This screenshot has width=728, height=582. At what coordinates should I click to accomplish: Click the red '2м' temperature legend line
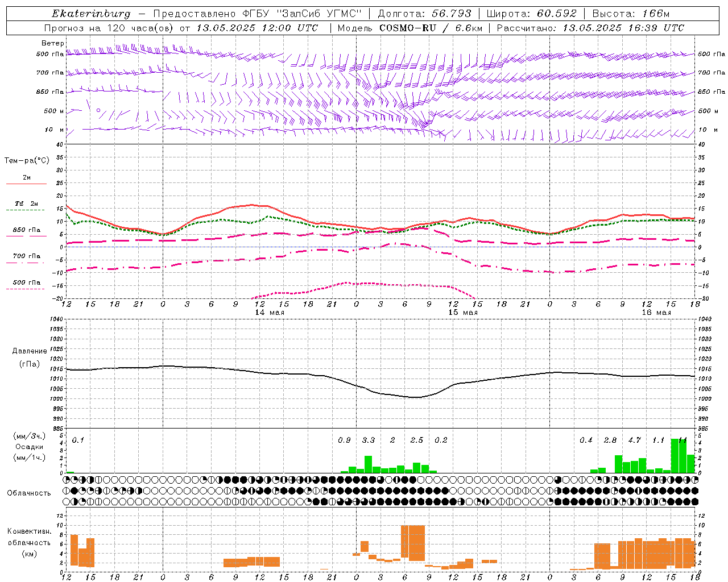tap(26, 184)
